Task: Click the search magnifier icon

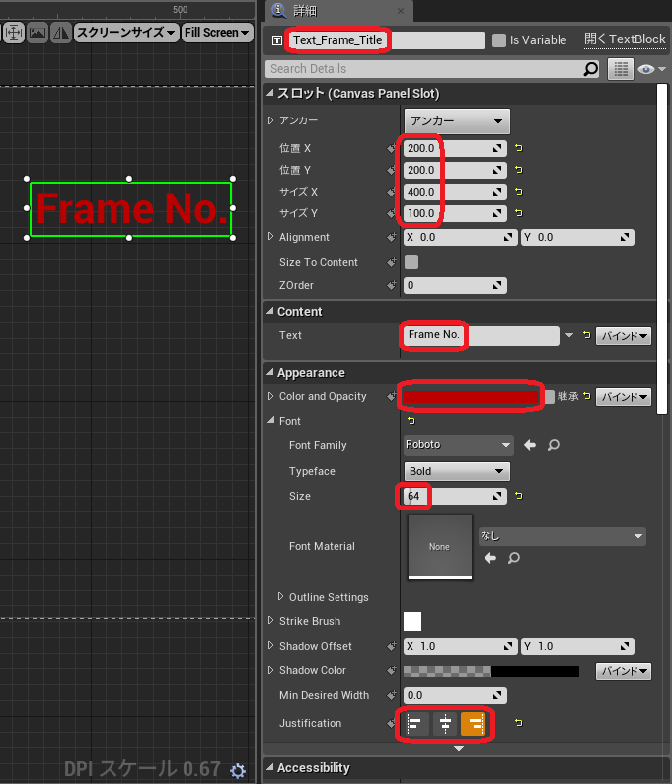Action: 590,69
